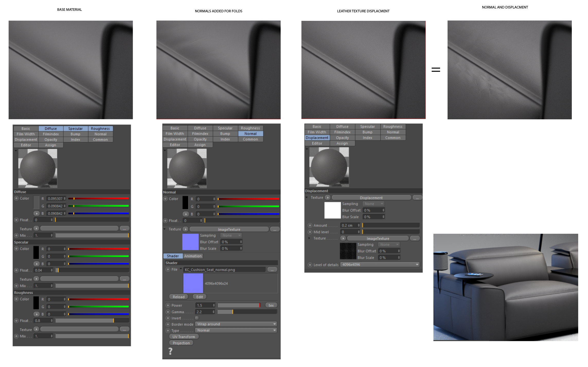
Task: Click the Normal texture arrow button beside ImageTexture
Action: coord(185,229)
